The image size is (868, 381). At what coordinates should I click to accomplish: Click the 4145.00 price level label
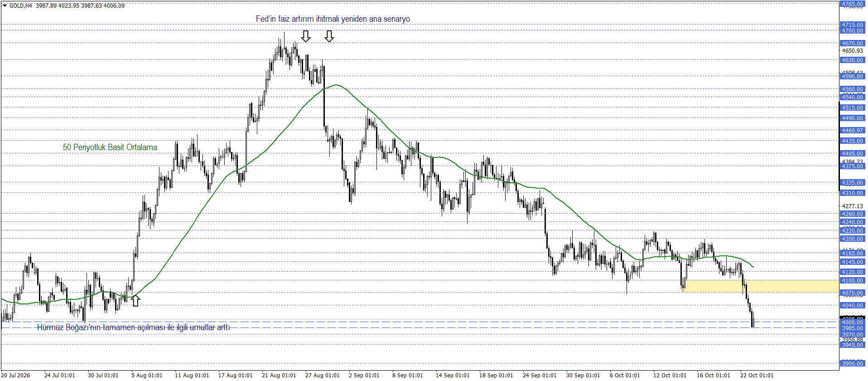(853, 262)
